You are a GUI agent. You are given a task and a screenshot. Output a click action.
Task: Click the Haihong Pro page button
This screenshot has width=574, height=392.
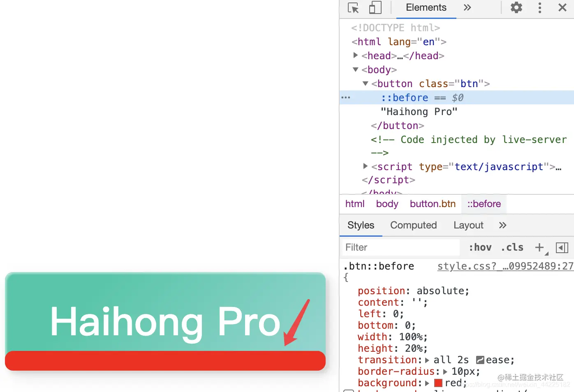(165, 321)
